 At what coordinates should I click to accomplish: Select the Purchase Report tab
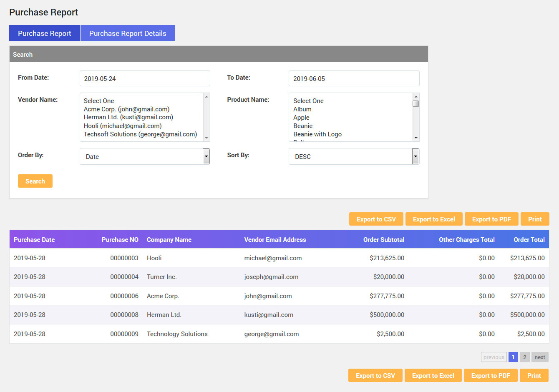tap(45, 33)
